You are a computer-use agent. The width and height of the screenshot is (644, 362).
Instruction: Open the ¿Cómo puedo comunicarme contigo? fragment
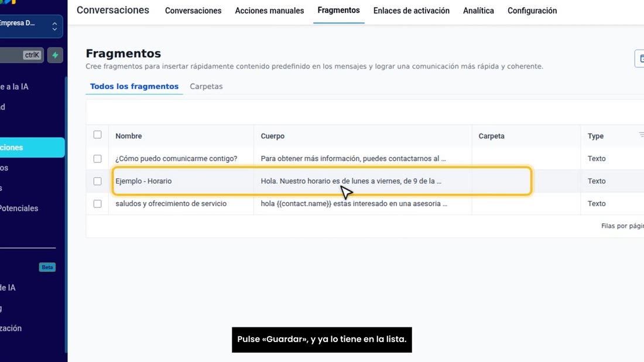click(x=176, y=159)
